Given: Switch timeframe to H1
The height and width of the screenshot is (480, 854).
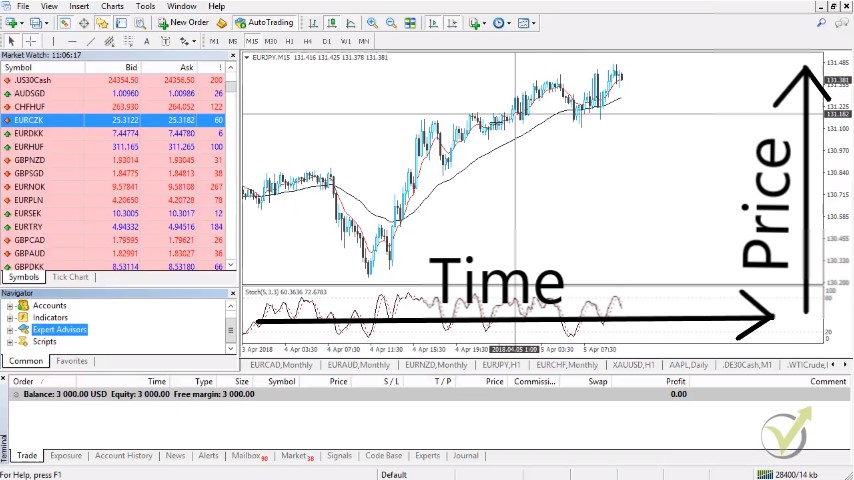Looking at the screenshot, I should 289,41.
